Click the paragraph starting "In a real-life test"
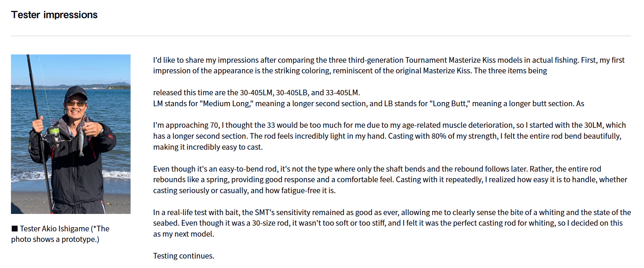The width and height of the screenshot is (644, 268). pos(392,223)
